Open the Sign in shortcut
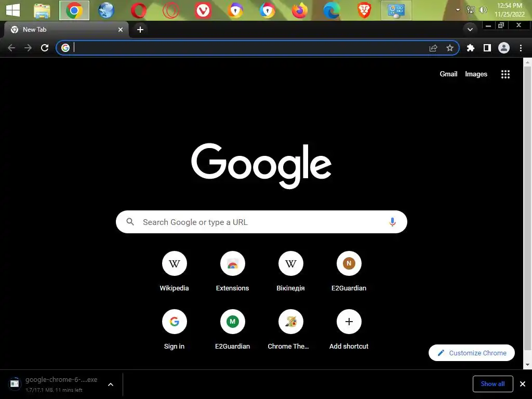532x399 pixels. (x=175, y=329)
